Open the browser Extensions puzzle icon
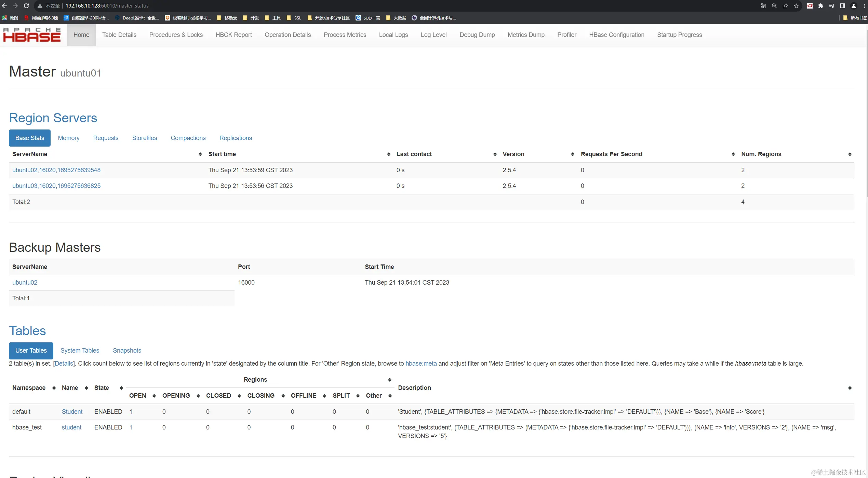The height and width of the screenshot is (478, 868). pos(821,6)
